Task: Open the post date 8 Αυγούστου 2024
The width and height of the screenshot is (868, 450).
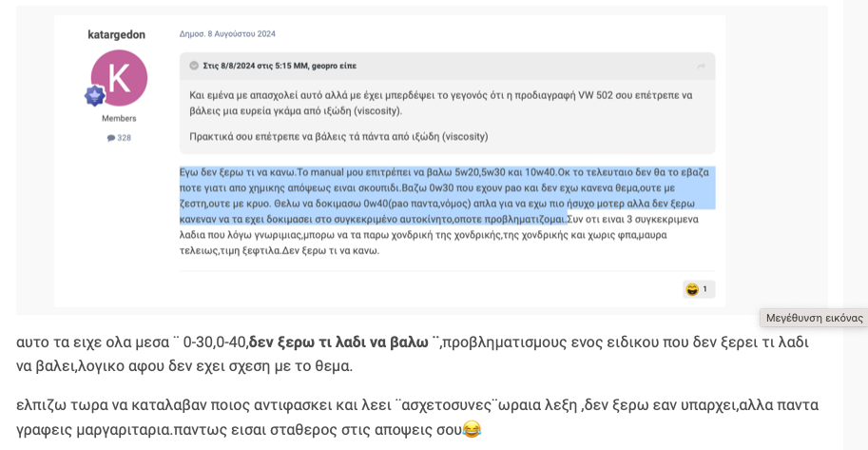Action: [227, 34]
